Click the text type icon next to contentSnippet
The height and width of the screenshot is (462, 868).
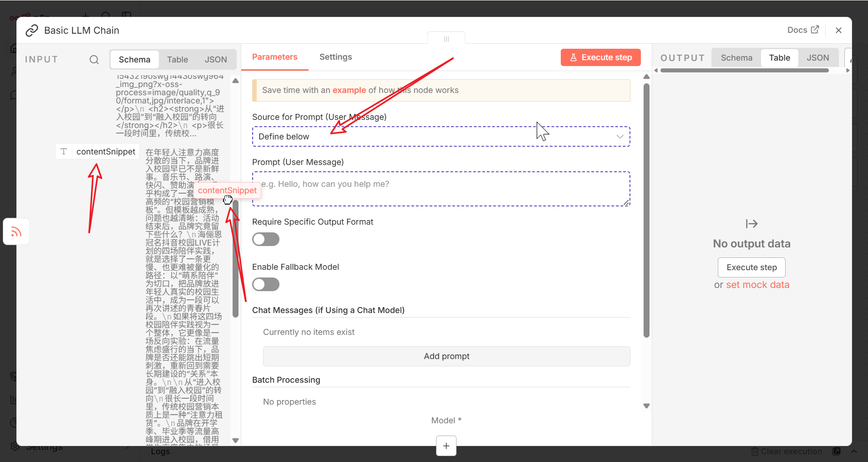64,152
